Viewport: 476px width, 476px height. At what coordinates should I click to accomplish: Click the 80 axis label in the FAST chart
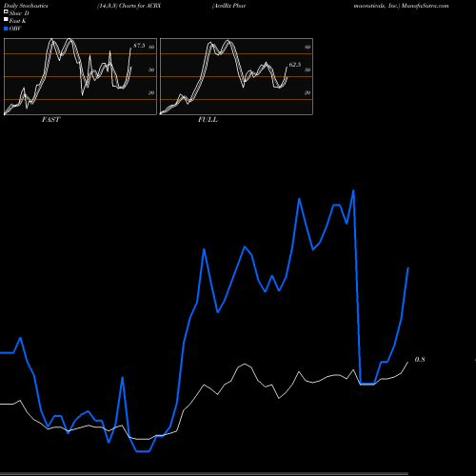pyautogui.click(x=151, y=47)
